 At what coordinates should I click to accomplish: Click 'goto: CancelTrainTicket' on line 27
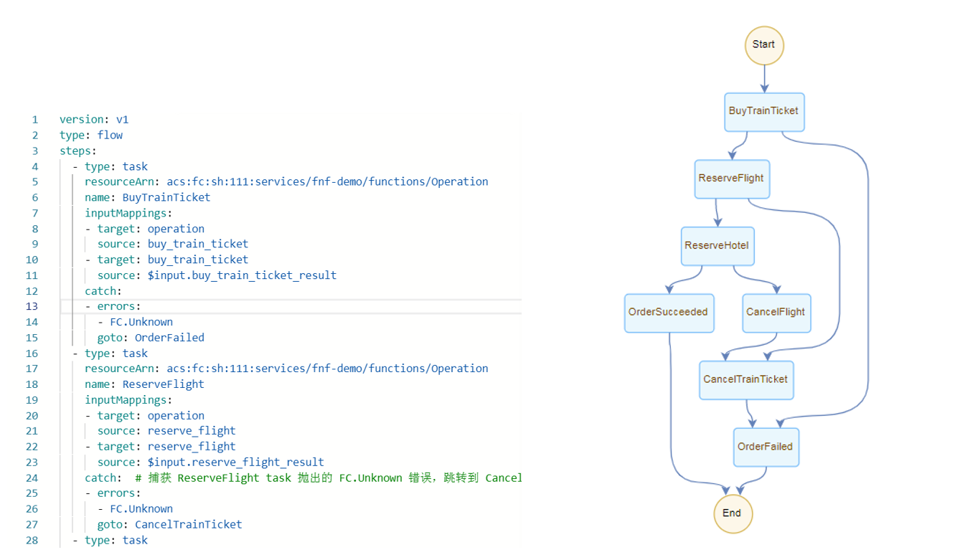click(x=170, y=524)
